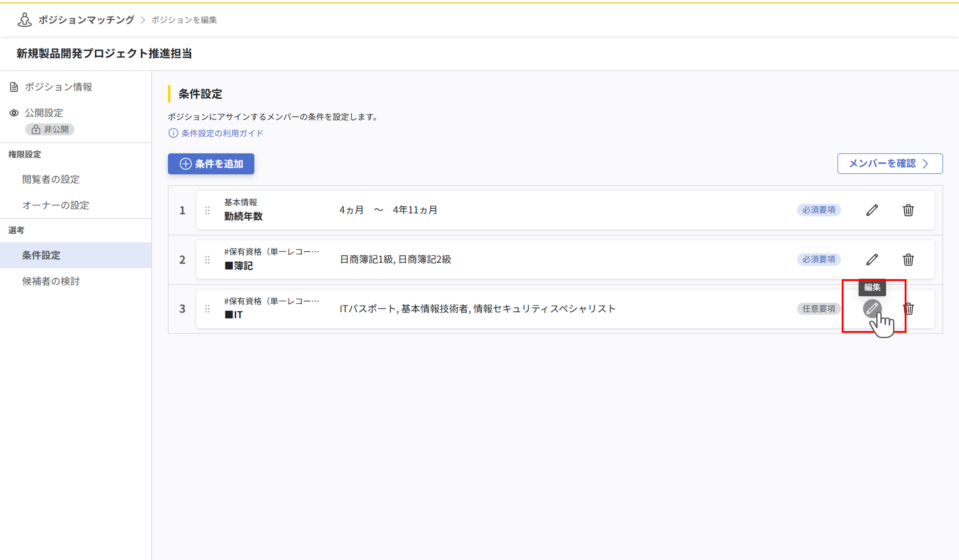Click the 4ヵ月 ～ 4年11ヵ月 value
Image resolution: width=959 pixels, height=560 pixels.
pyautogui.click(x=388, y=210)
